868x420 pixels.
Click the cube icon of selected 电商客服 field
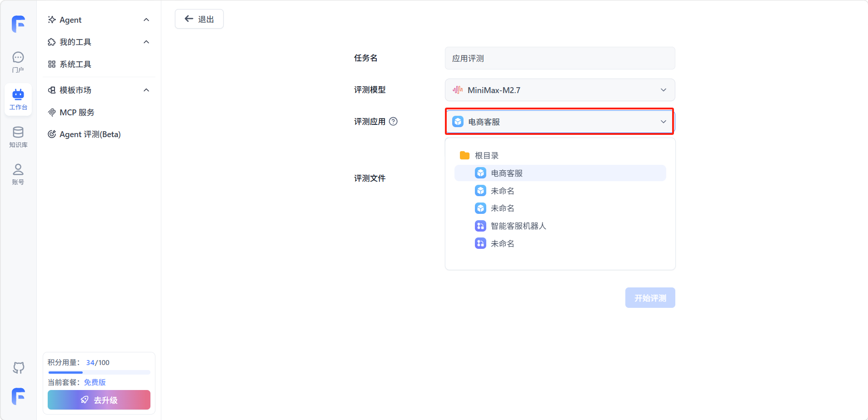pos(458,122)
